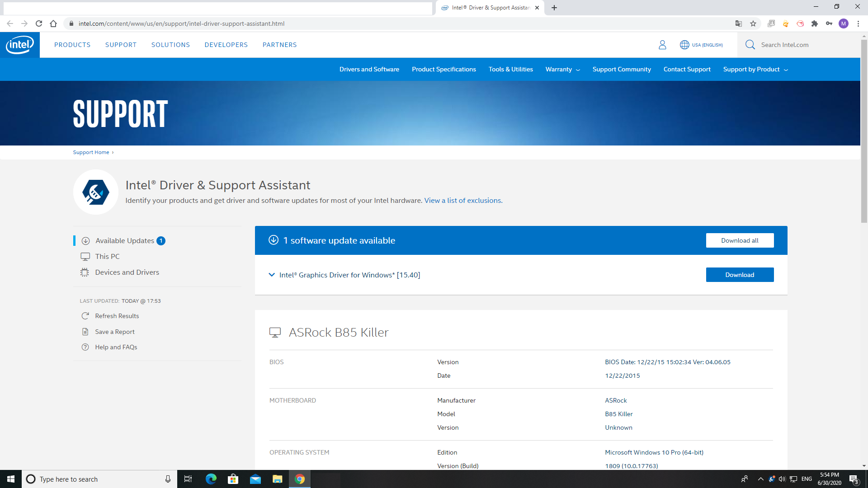This screenshot has width=868, height=488.
Task: Open Contact Support page
Action: coord(687,69)
